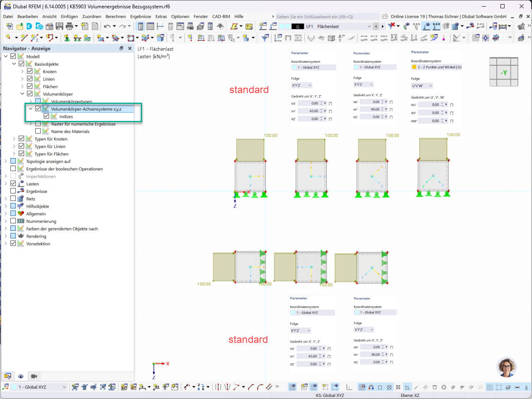This screenshot has height=399, width=532.
Task: Open the folder icon to load a model
Action: tap(20, 26)
